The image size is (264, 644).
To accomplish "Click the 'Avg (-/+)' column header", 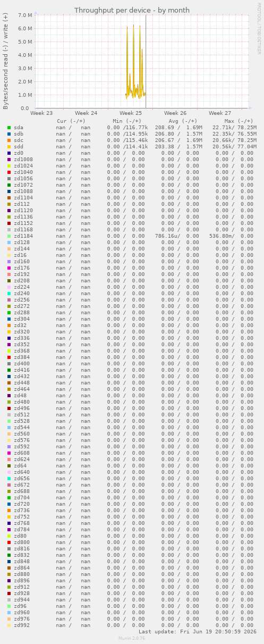I will click(x=183, y=121).
